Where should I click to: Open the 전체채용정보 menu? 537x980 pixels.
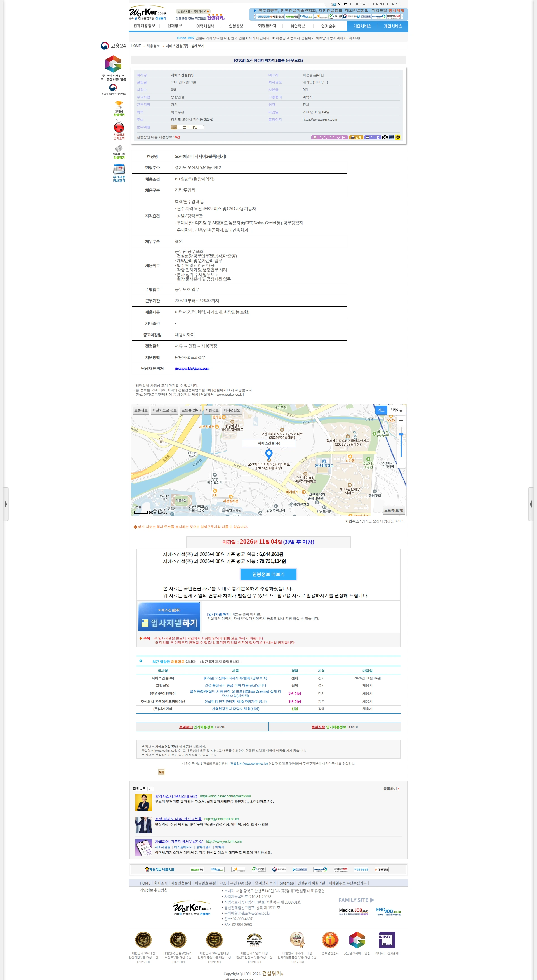144,26
